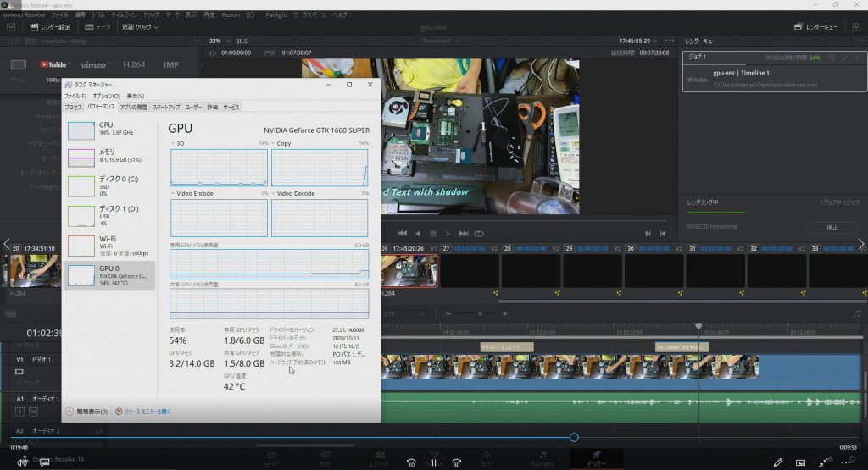Viewport: 868px width, 470px height.
Task: Select clip 26 thumbnail in the clip strip
Action: (410, 270)
